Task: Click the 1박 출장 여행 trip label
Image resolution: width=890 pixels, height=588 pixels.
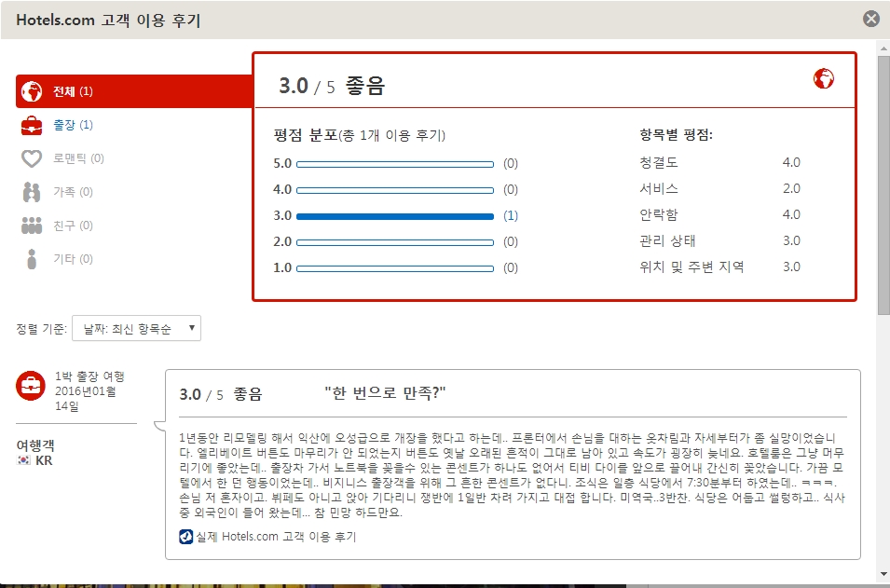Action: point(89,376)
